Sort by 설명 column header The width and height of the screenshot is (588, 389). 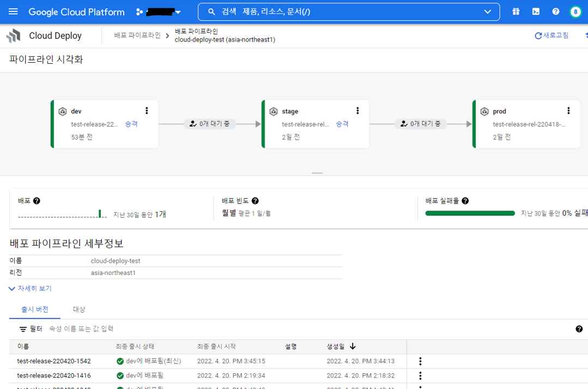(x=291, y=346)
